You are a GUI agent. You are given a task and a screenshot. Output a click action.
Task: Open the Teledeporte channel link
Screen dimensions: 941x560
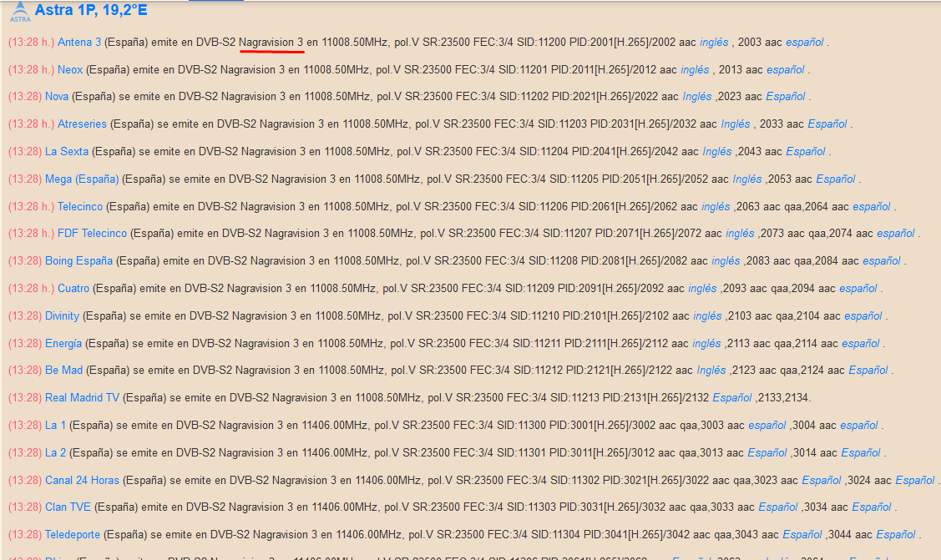click(x=73, y=534)
